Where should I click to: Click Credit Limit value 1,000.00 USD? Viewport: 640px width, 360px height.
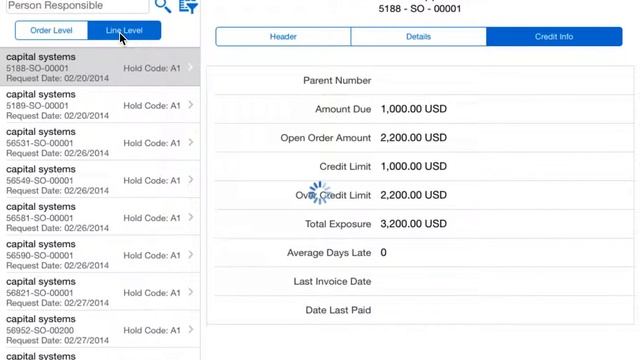[x=413, y=167]
